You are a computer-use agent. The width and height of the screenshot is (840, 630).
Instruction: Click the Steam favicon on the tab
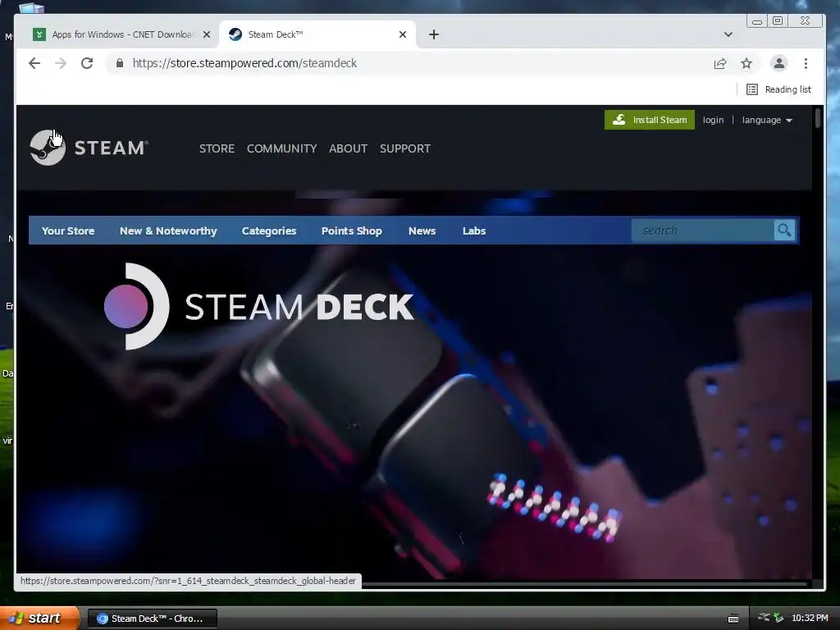pyautogui.click(x=235, y=34)
